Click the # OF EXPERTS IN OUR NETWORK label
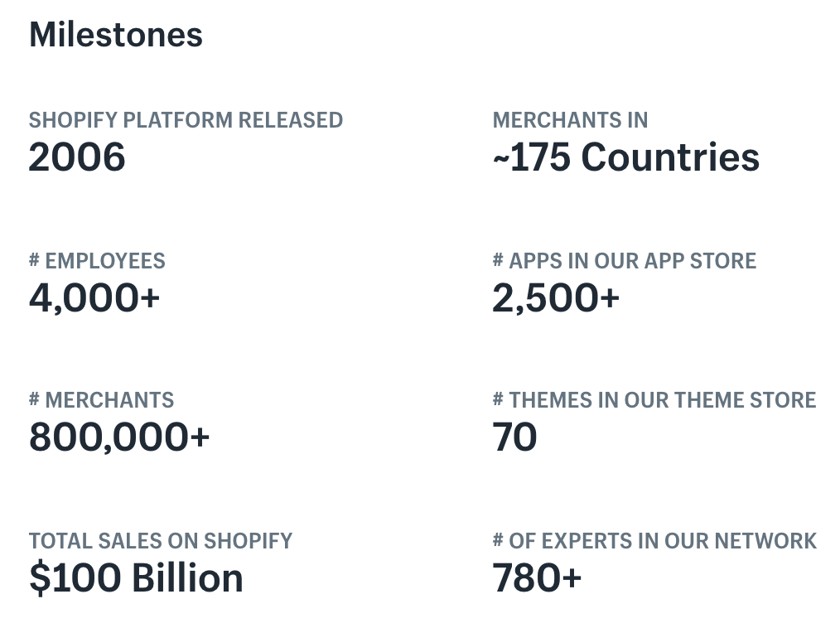 tap(654, 541)
